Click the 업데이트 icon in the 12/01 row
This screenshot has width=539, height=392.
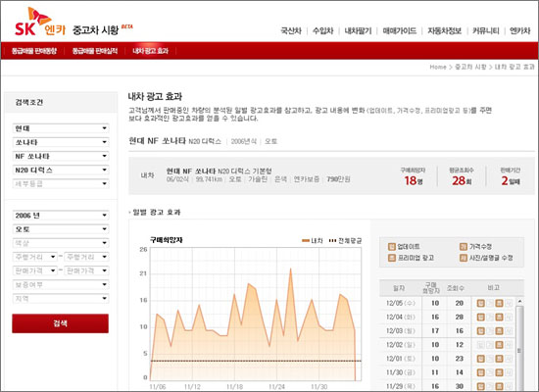(481, 359)
